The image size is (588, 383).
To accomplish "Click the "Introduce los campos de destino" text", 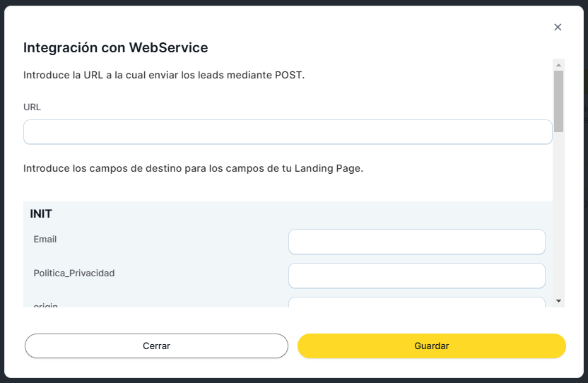I will 193,169.
